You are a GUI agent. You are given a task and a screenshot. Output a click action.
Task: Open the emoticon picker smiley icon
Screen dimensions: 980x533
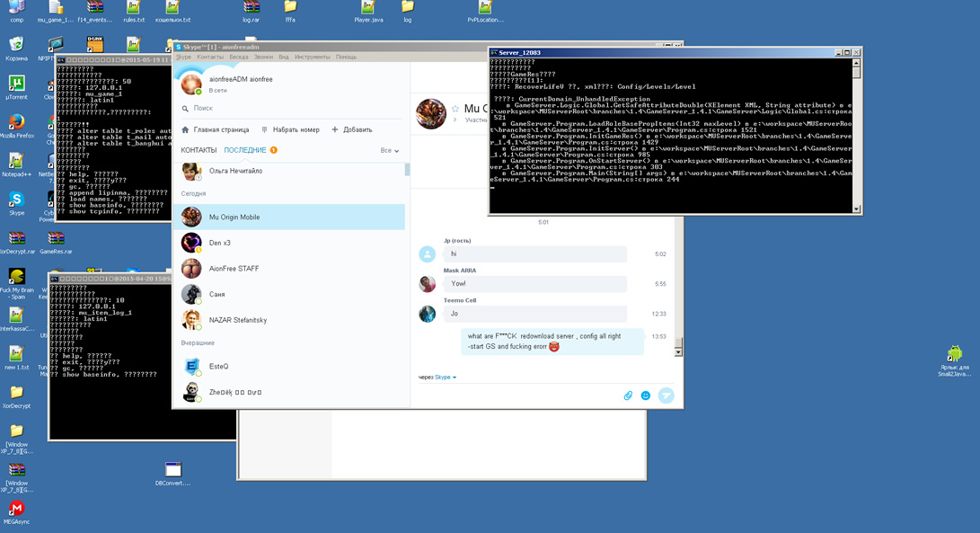point(645,395)
